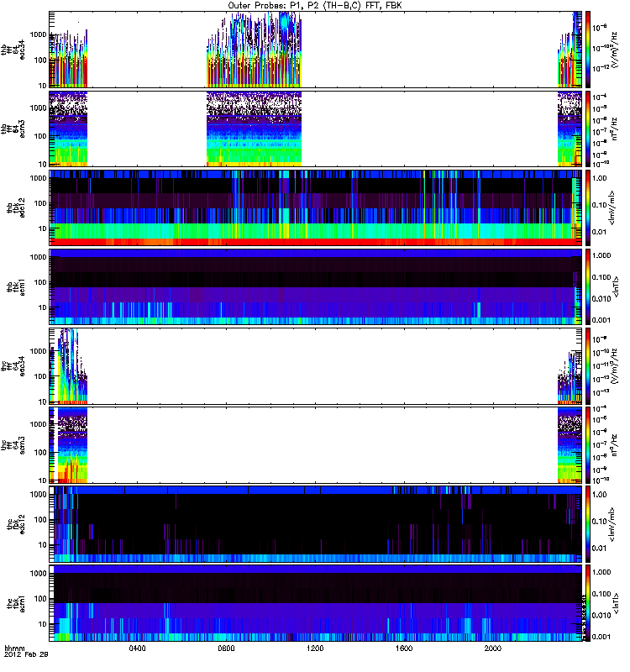Select the thb fff 64 scm3 y-axis label
Screen dimensions: 630x672
pos(13,129)
